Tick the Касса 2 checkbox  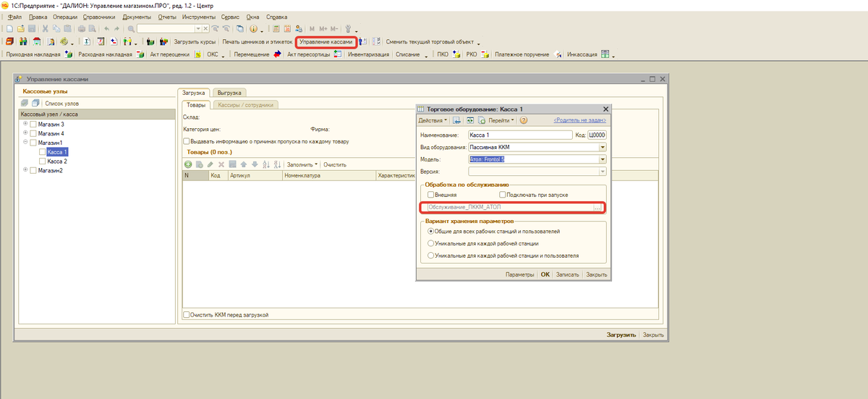(41, 161)
